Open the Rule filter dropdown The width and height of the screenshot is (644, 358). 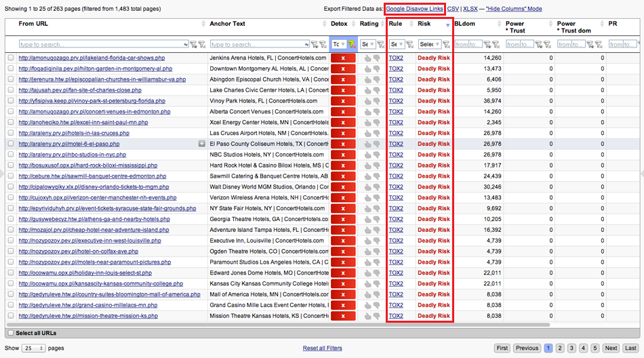coord(397,44)
